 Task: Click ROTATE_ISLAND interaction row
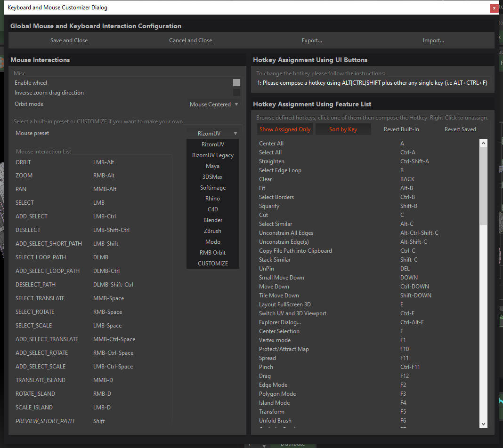click(x=93, y=394)
